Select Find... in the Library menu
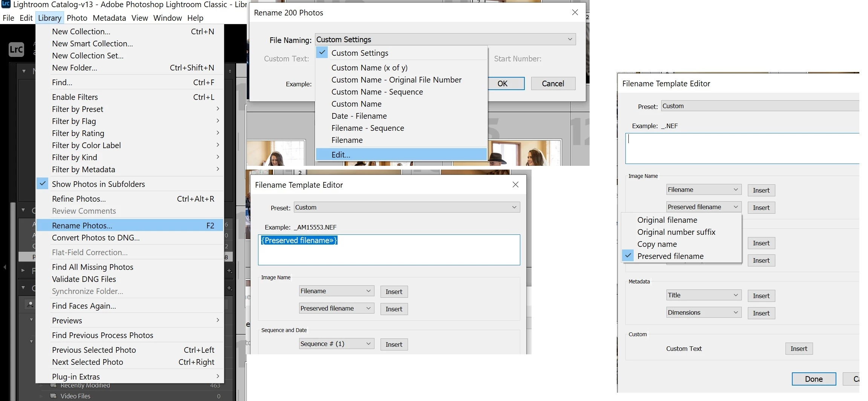Screen dimensions: 868x401 coord(130,83)
